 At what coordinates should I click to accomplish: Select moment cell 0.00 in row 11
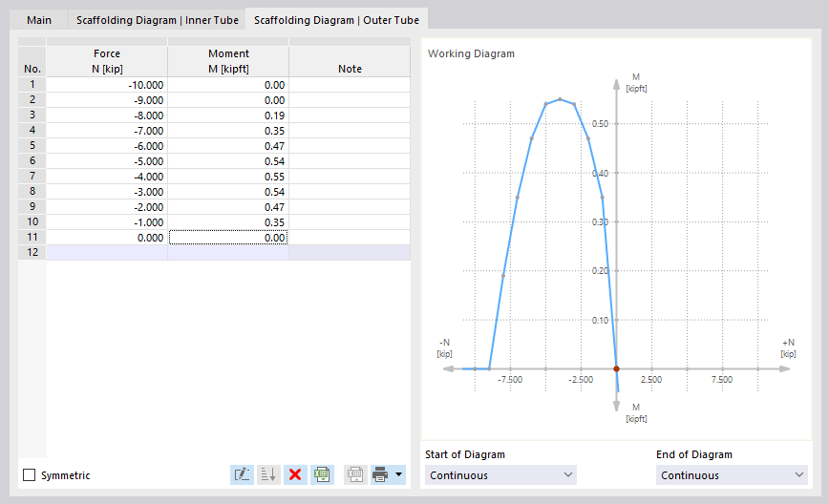tap(228, 238)
